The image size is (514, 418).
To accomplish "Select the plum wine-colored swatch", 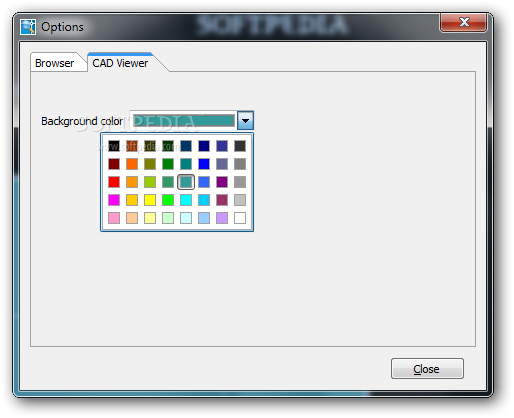I will point(222,200).
